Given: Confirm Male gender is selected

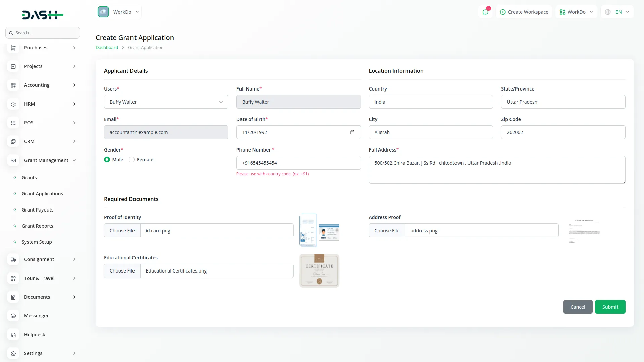Looking at the screenshot, I should point(107,160).
